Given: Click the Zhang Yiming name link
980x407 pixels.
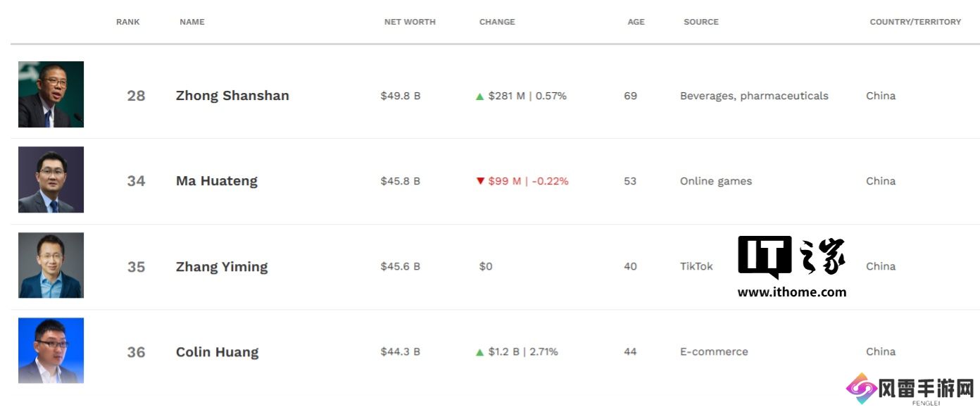Looking at the screenshot, I should pyautogui.click(x=222, y=267).
